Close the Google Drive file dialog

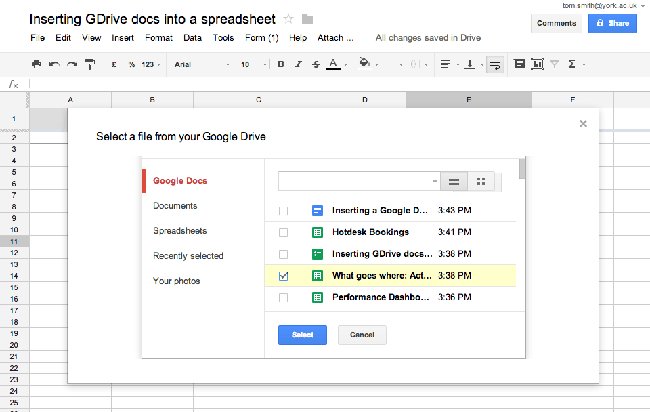(x=583, y=124)
